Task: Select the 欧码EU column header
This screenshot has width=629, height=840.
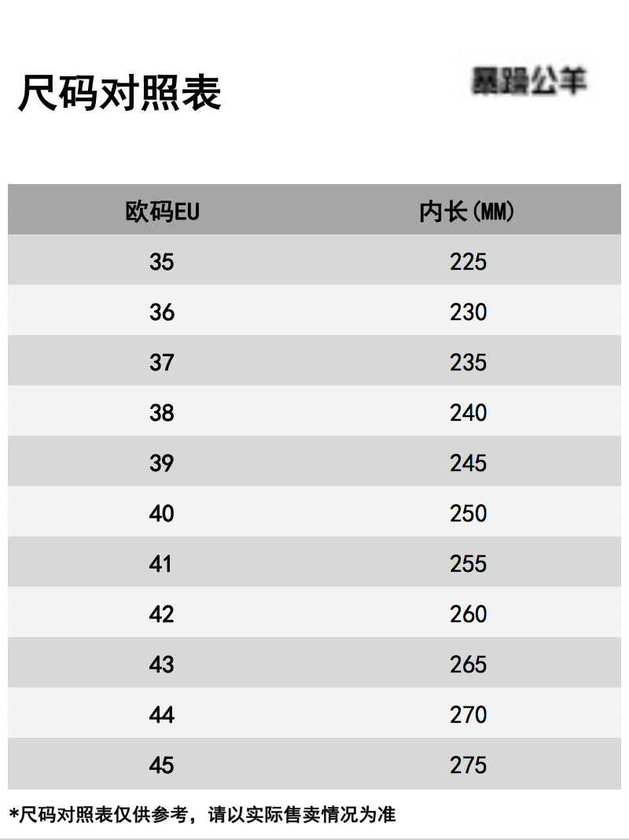Action: pos(162,211)
